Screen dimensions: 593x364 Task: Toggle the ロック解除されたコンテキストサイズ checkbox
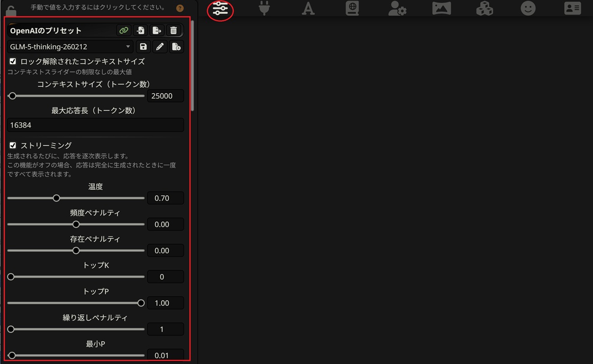click(x=13, y=61)
